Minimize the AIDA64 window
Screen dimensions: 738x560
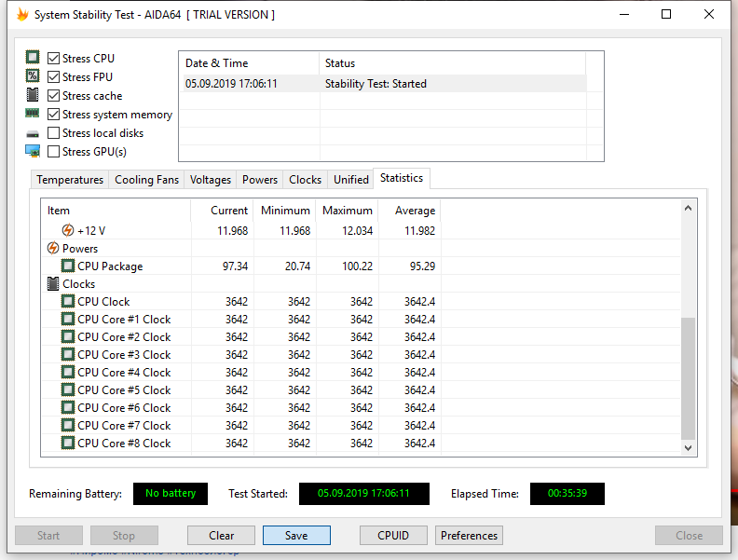click(624, 14)
